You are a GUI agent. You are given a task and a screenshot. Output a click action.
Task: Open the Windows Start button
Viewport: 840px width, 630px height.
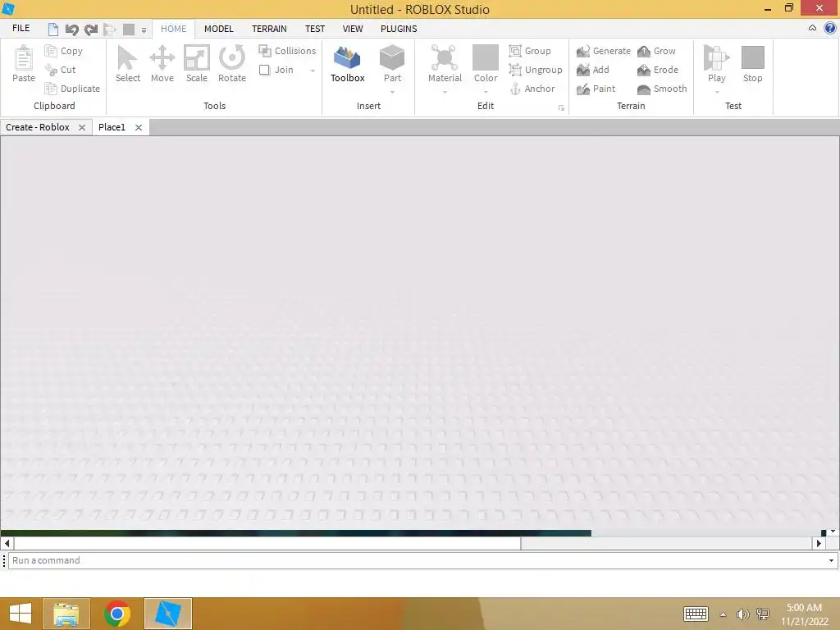point(21,614)
